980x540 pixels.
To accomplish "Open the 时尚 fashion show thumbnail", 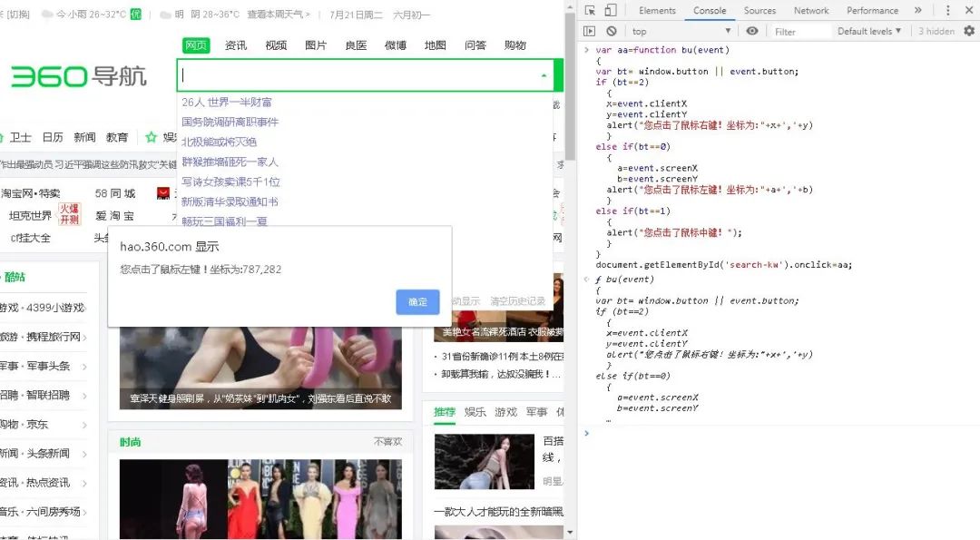I will pos(260,499).
